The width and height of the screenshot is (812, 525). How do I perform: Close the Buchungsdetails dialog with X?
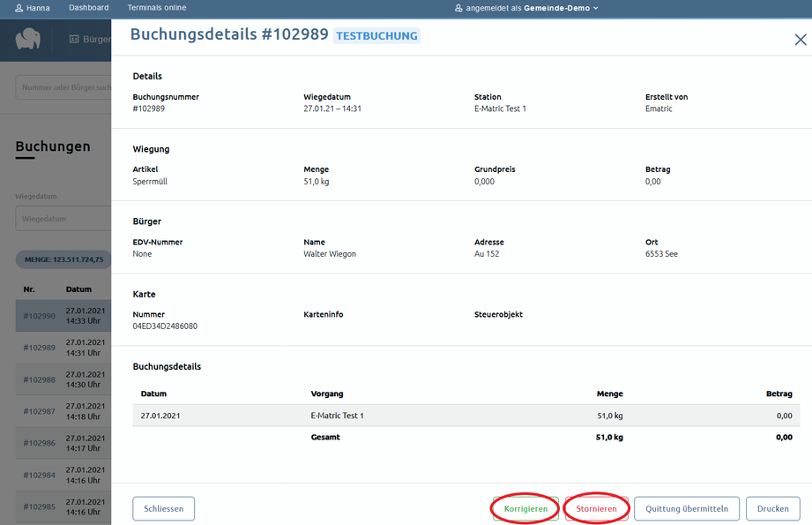800,40
